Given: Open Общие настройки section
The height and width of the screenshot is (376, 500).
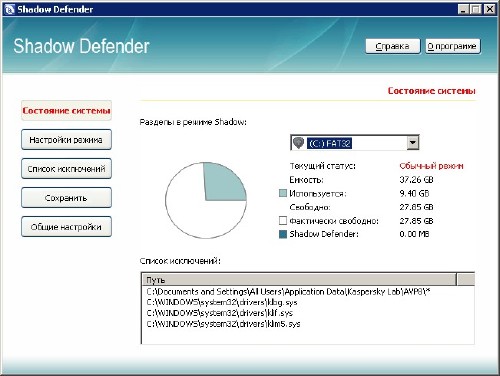Looking at the screenshot, I should (66, 227).
